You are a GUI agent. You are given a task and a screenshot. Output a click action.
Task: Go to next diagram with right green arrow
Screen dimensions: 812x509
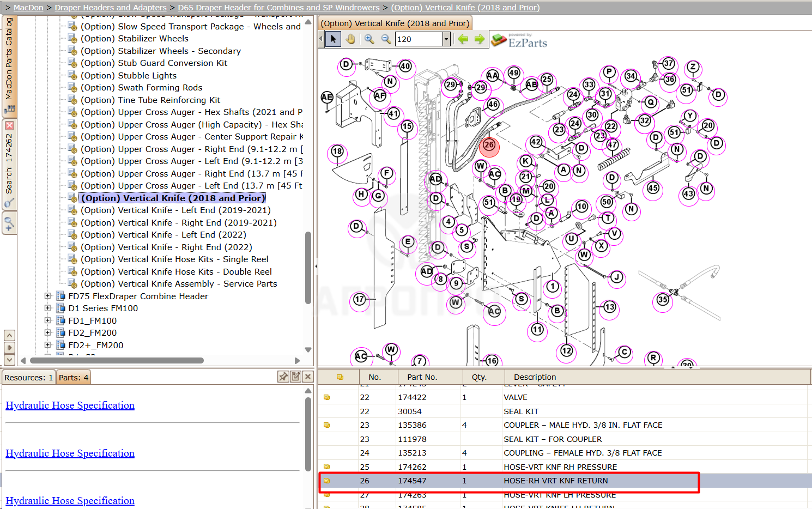pos(480,39)
